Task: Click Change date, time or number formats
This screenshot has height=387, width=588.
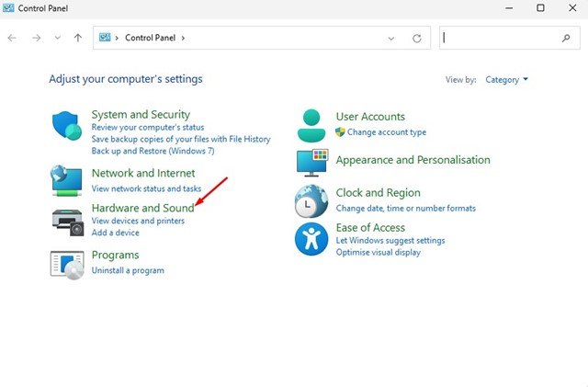Action: click(x=406, y=209)
